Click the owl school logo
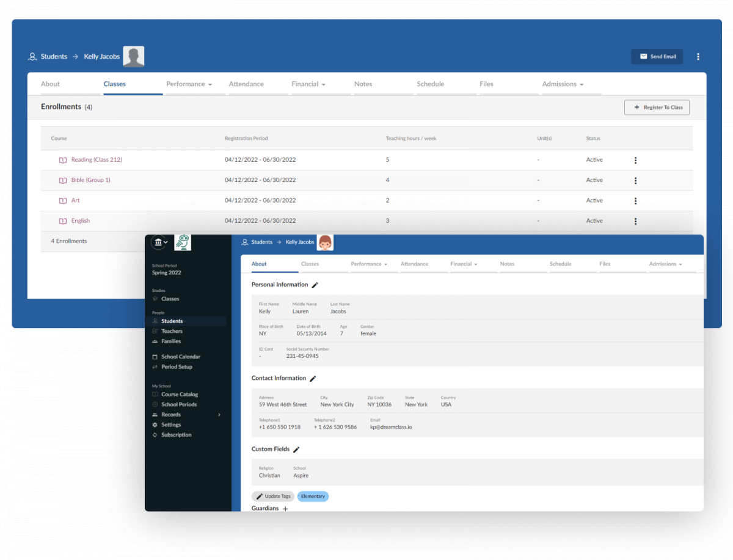Viewport: 733px width, 560px height. [183, 242]
